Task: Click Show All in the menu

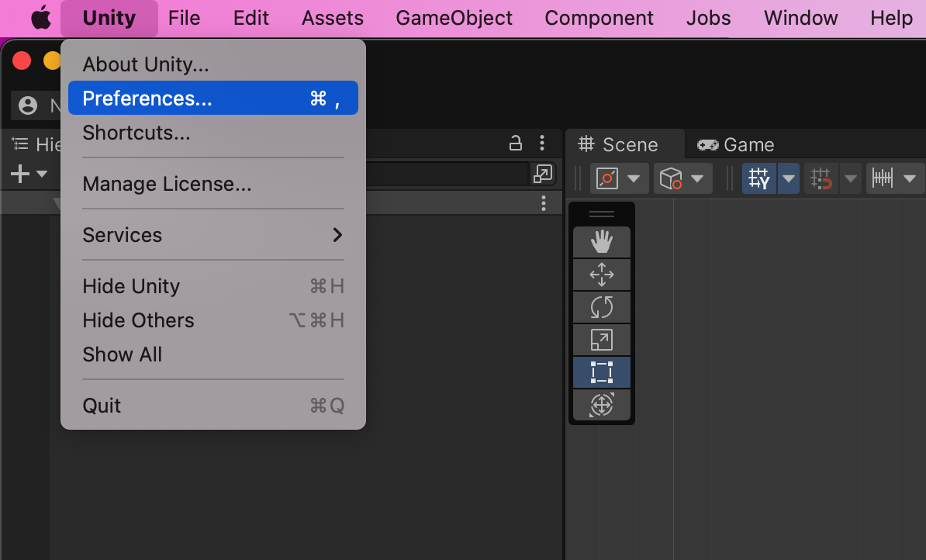Action: click(x=213, y=354)
